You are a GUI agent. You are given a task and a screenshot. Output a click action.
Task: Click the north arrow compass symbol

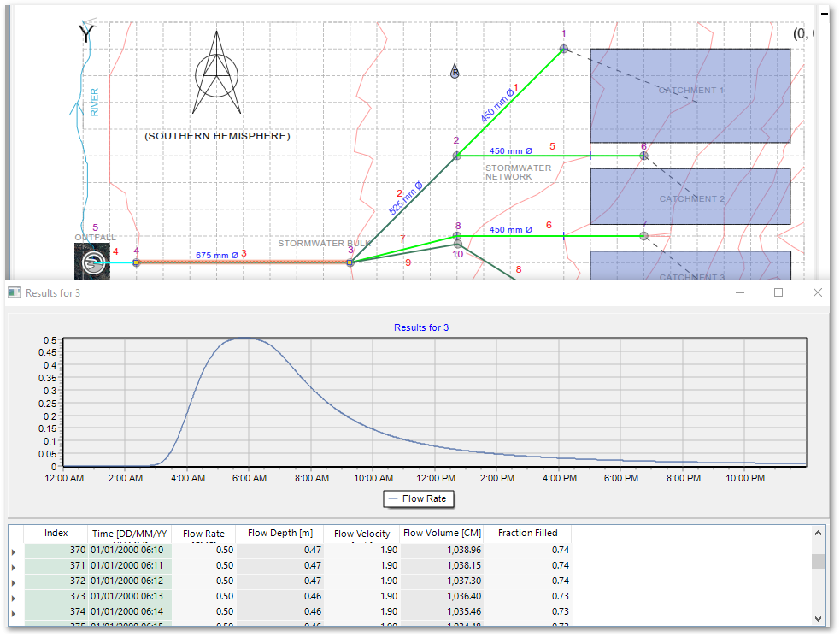coord(216,73)
